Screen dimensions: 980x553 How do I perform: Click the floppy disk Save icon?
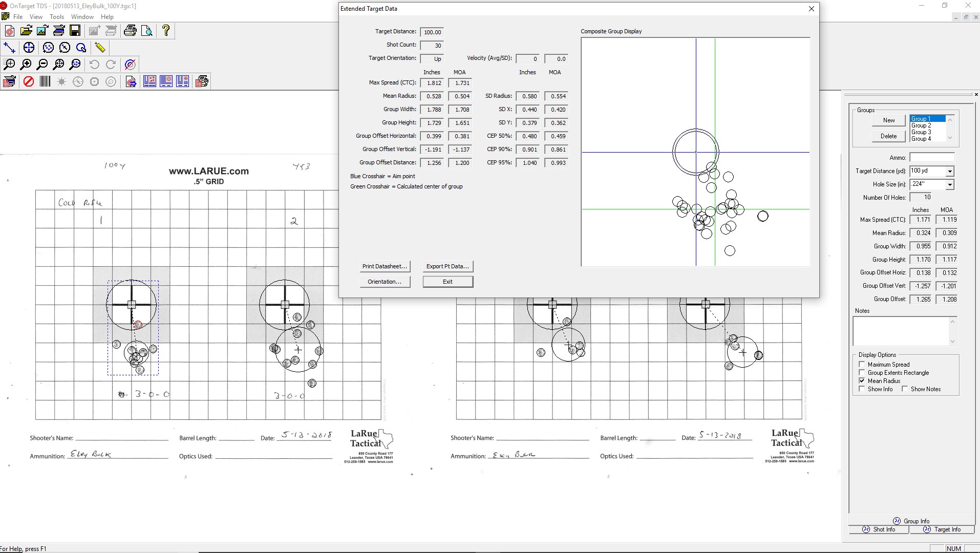pos(75,31)
